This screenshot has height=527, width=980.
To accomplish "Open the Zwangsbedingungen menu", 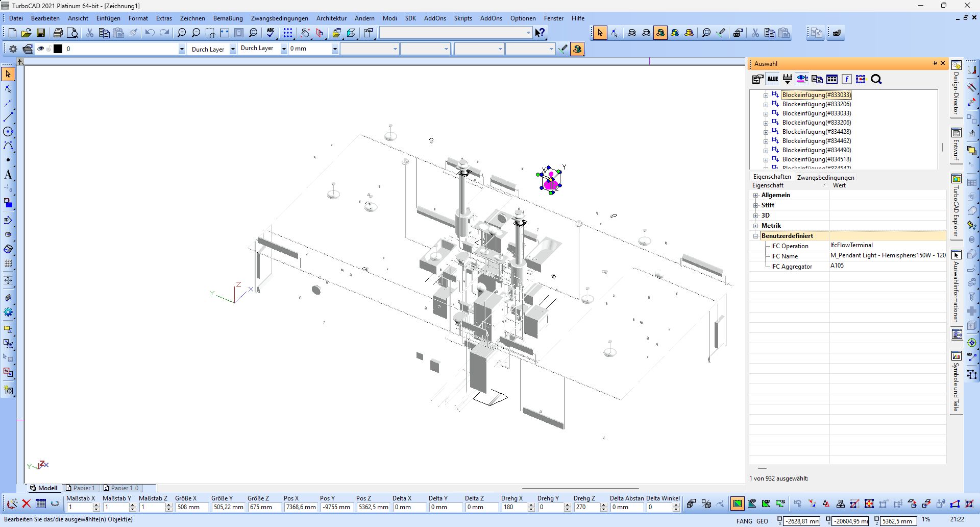I will click(x=279, y=18).
